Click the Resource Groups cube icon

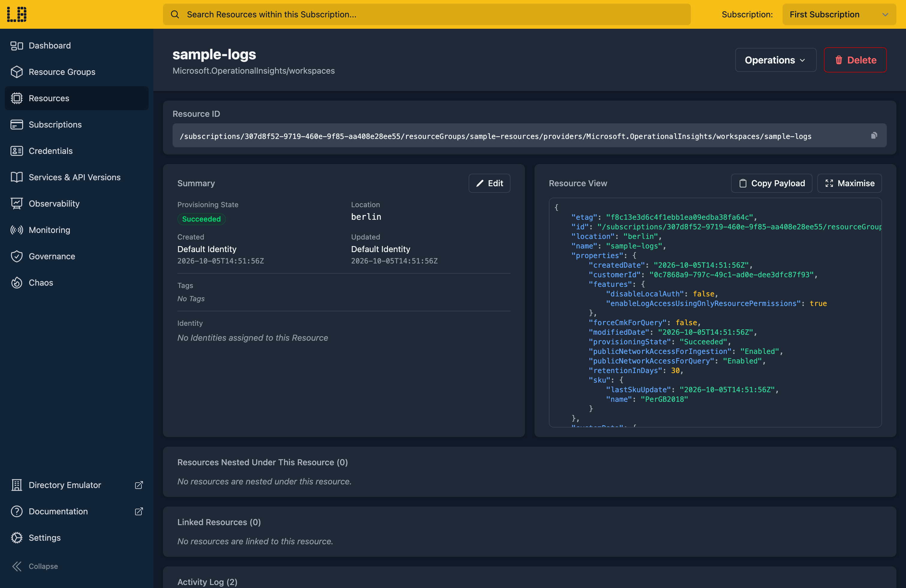coord(17,72)
